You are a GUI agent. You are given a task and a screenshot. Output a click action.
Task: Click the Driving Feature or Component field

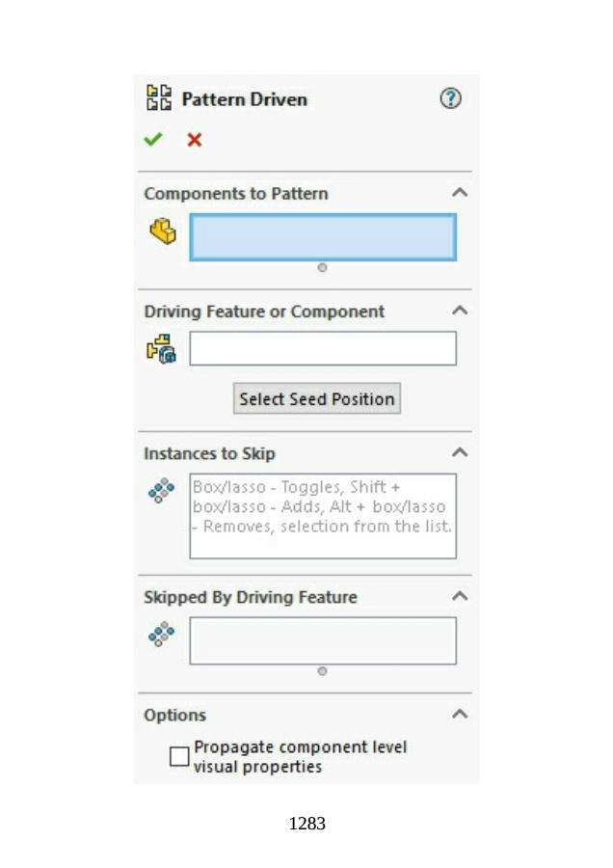click(x=323, y=348)
